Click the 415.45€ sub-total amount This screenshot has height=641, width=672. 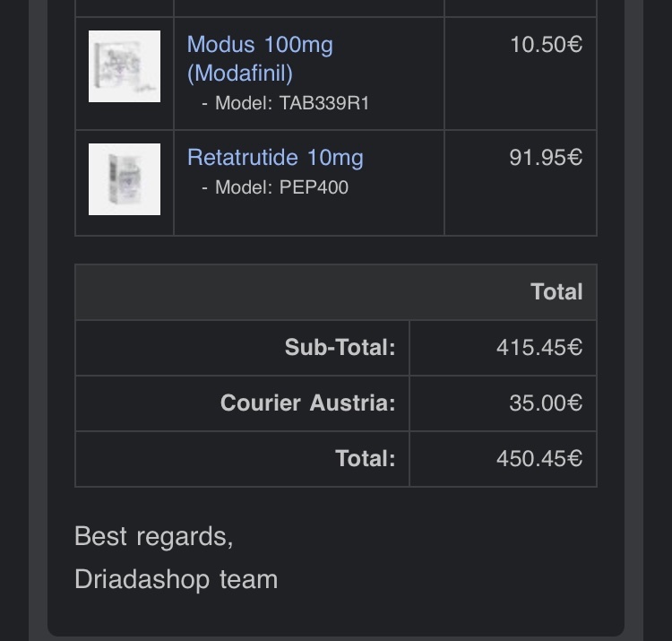pyautogui.click(x=538, y=348)
